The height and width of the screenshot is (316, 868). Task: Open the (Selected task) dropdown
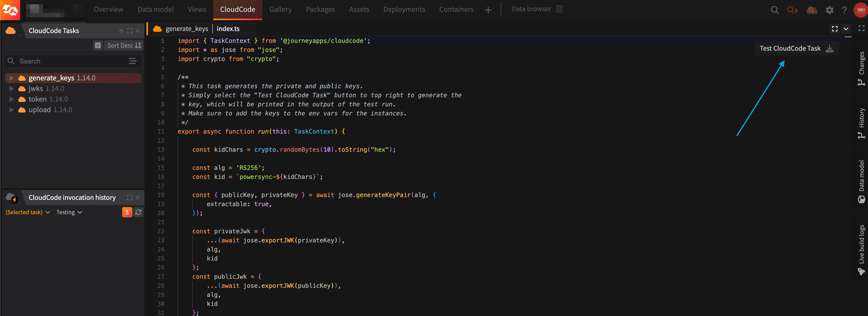coord(28,212)
